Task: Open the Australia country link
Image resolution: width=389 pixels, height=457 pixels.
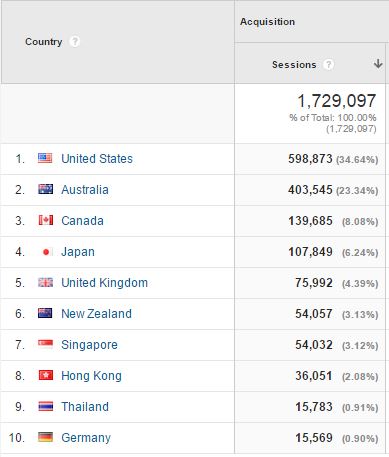Action: click(x=85, y=190)
